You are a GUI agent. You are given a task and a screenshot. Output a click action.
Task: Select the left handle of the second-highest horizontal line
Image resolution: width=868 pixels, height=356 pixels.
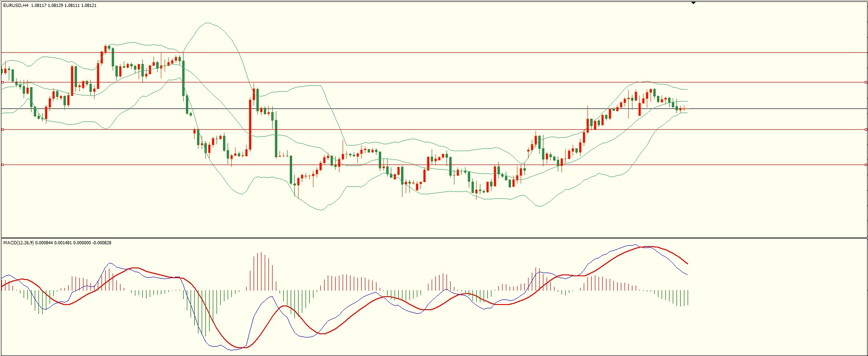[x=3, y=82]
